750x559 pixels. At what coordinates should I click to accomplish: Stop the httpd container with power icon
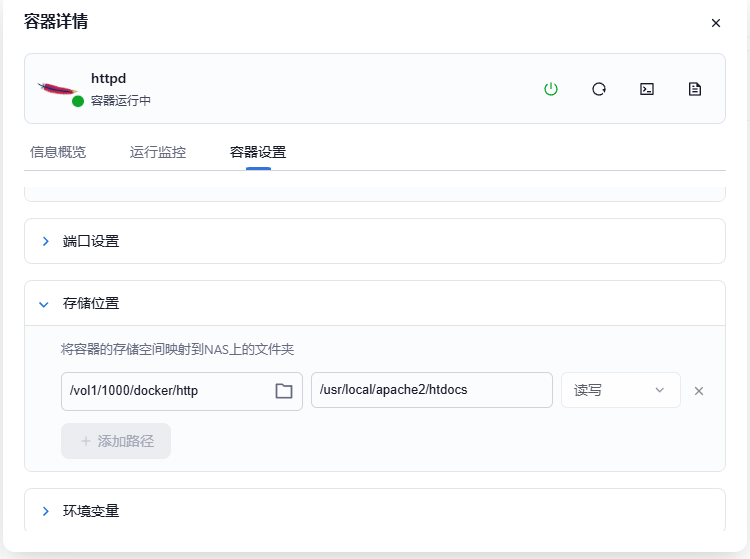click(x=551, y=89)
